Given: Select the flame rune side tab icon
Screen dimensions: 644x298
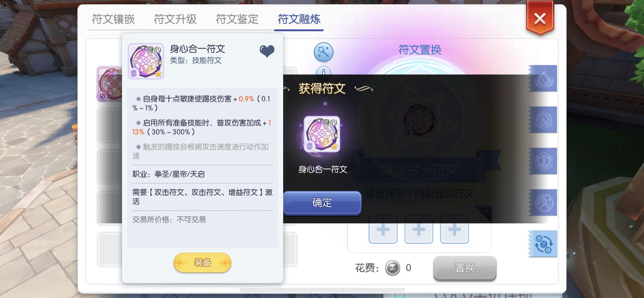Looking at the screenshot, I should 543,79.
